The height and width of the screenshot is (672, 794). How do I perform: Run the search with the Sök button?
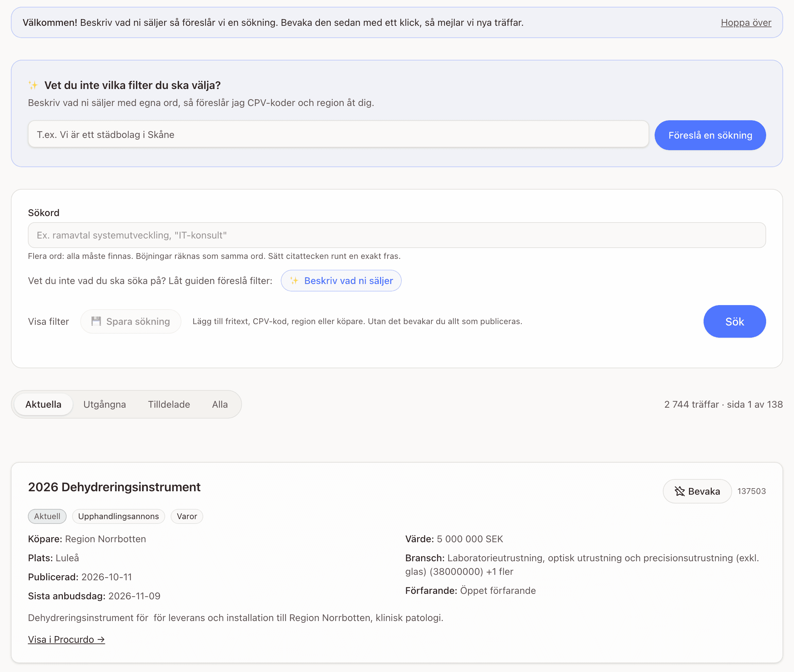click(x=735, y=321)
